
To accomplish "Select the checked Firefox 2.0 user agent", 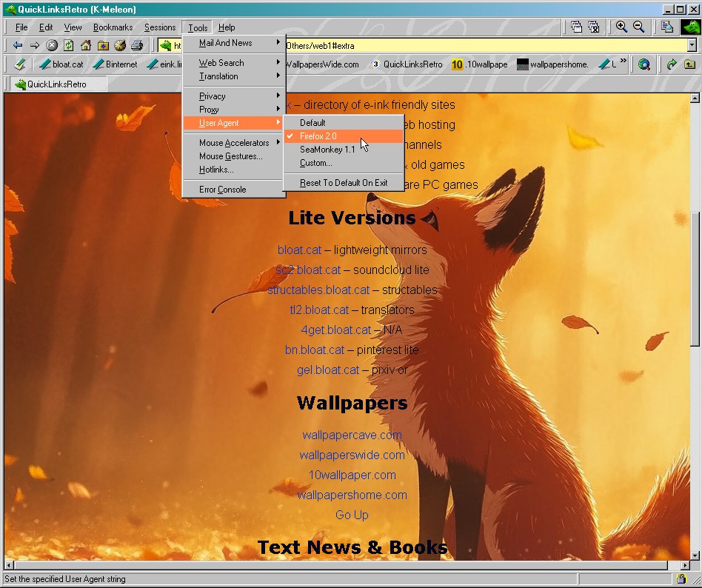I will click(x=318, y=136).
